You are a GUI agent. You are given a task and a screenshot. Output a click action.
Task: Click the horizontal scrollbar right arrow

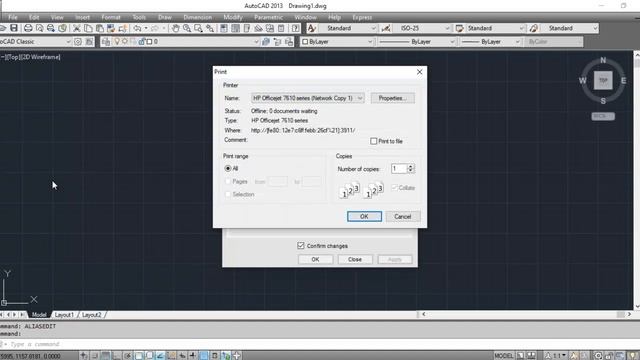629,314
